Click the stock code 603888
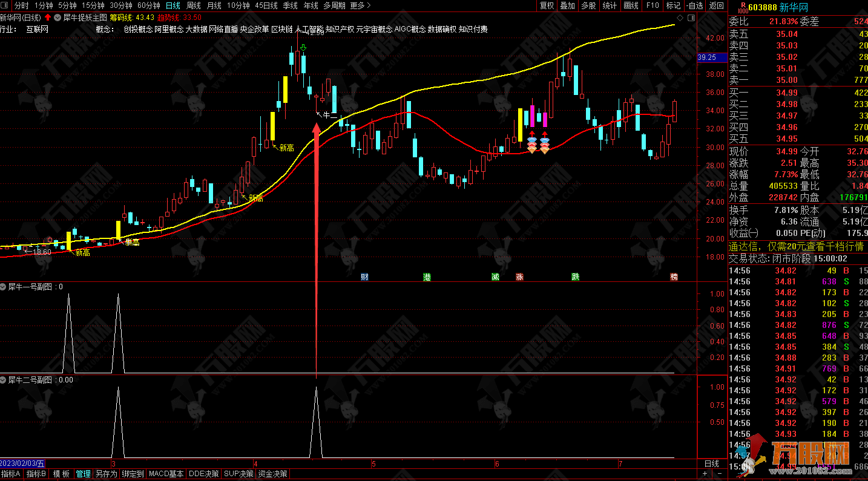868x481 pixels. 763,7
